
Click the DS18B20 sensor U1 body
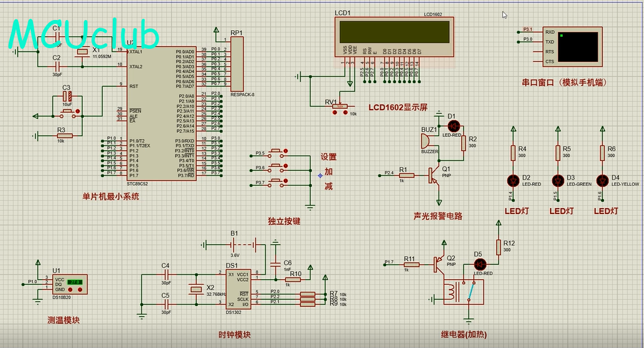[70, 284]
